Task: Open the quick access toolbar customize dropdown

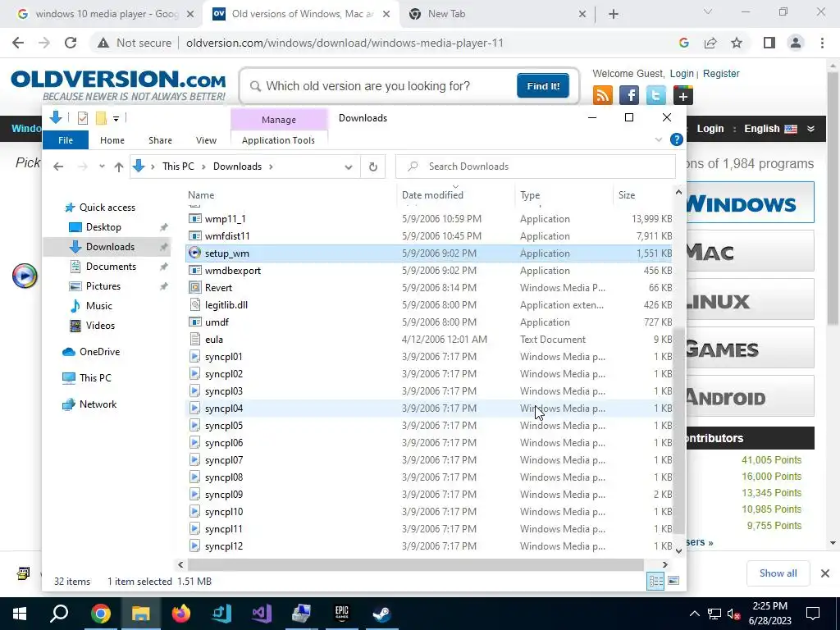Action: [x=116, y=118]
